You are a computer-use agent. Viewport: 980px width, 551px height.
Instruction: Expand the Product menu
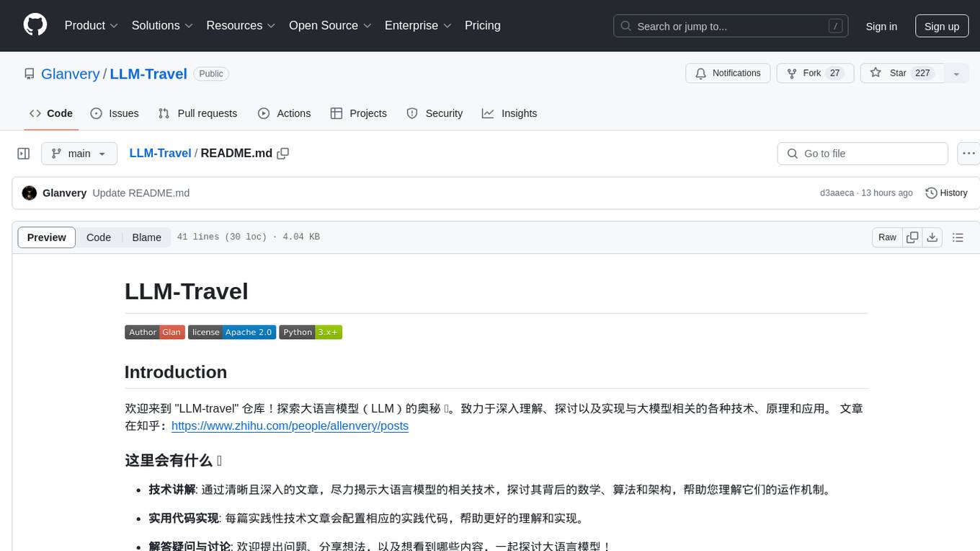(x=92, y=25)
